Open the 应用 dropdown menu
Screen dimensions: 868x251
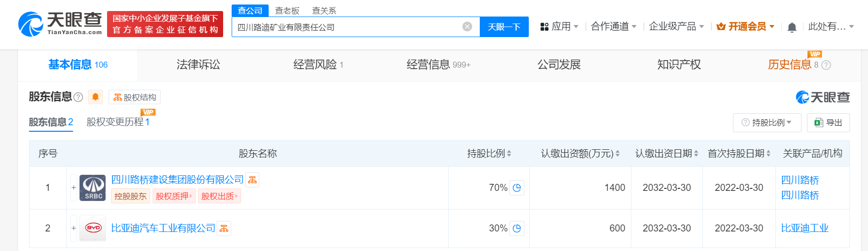tap(560, 27)
